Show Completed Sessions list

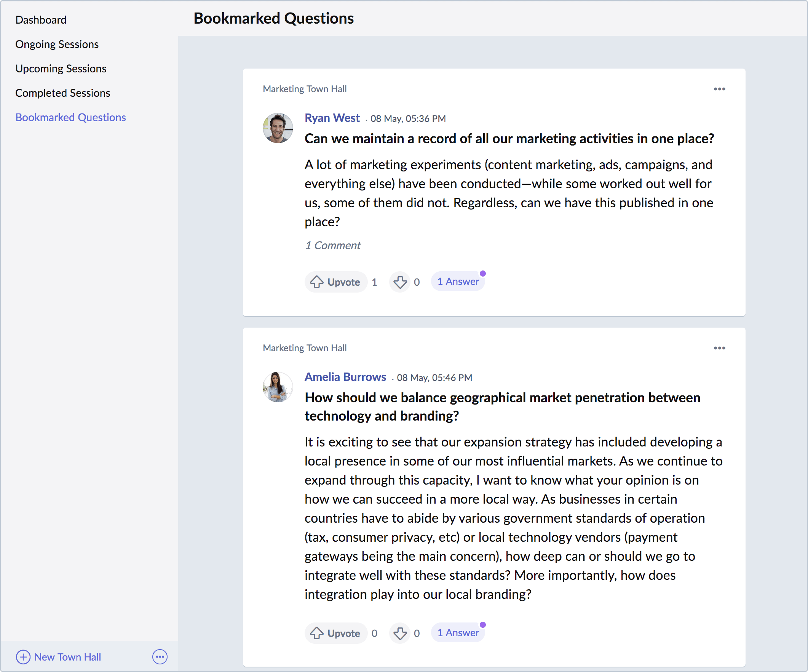pos(63,93)
